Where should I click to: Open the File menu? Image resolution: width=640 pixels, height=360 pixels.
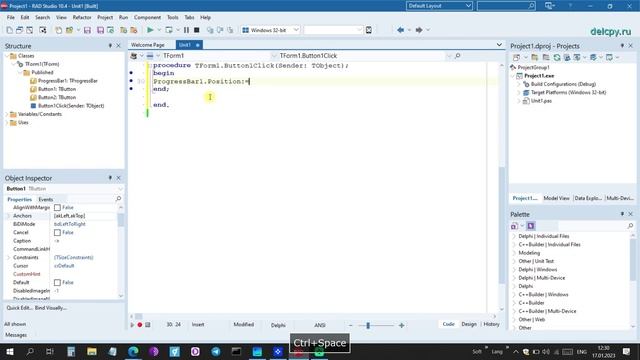11,18
